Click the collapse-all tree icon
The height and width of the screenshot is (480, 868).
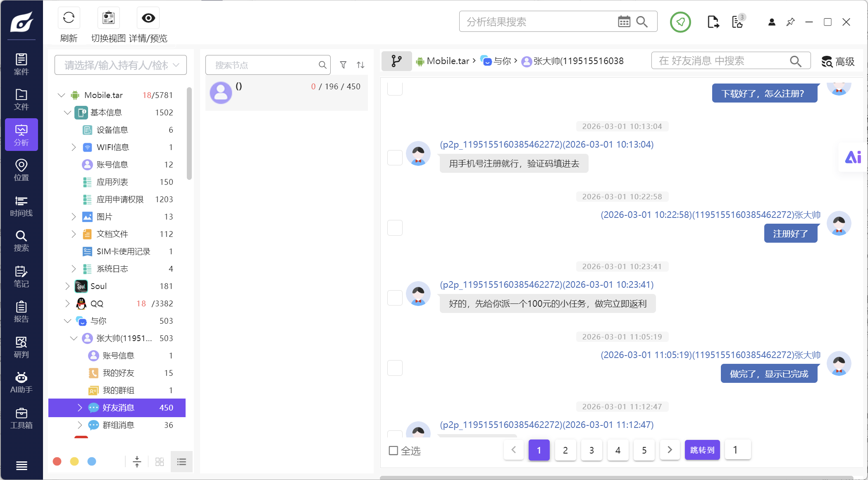click(137, 461)
